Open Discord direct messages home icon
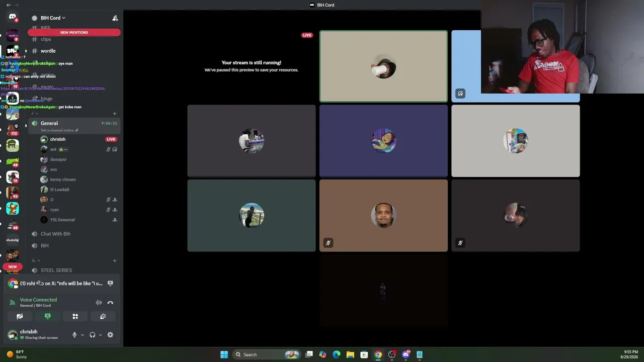644x362 pixels. 13,17
